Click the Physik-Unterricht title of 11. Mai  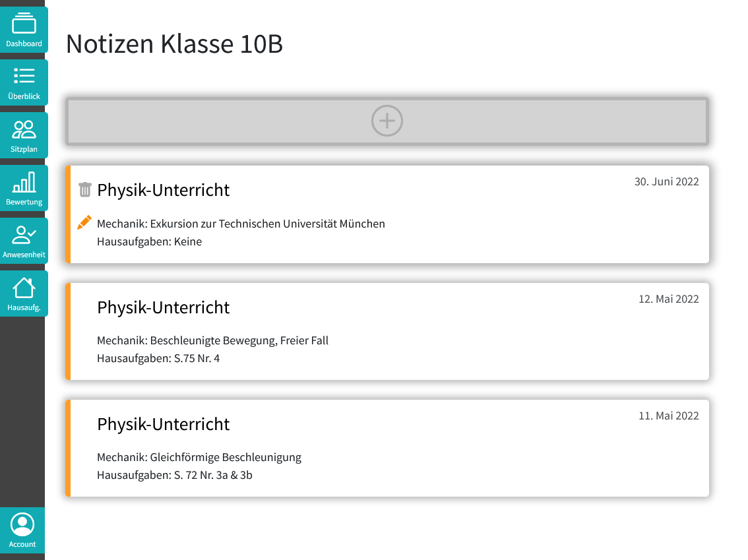[x=163, y=424]
